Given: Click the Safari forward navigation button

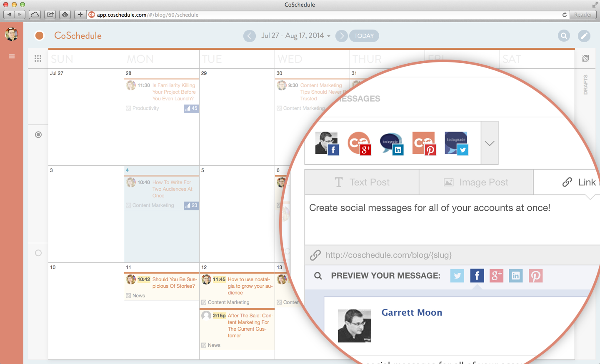Looking at the screenshot, I should (x=20, y=15).
